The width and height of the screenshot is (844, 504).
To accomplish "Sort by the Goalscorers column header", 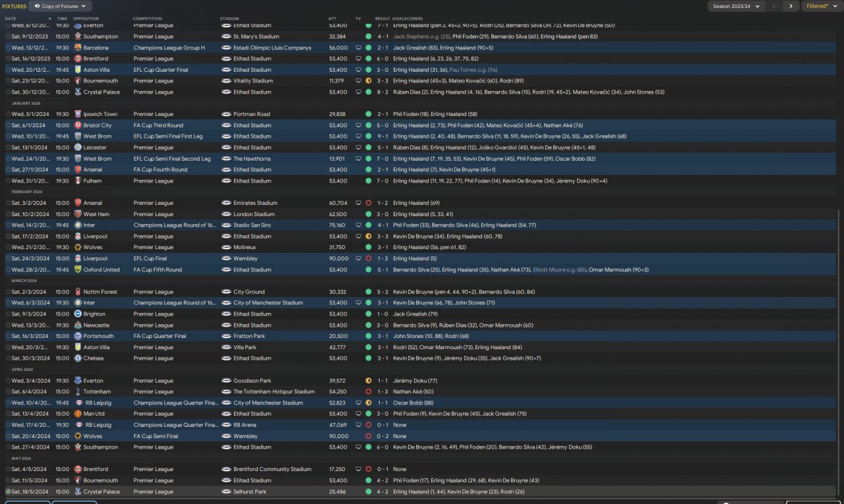I will pyautogui.click(x=409, y=18).
